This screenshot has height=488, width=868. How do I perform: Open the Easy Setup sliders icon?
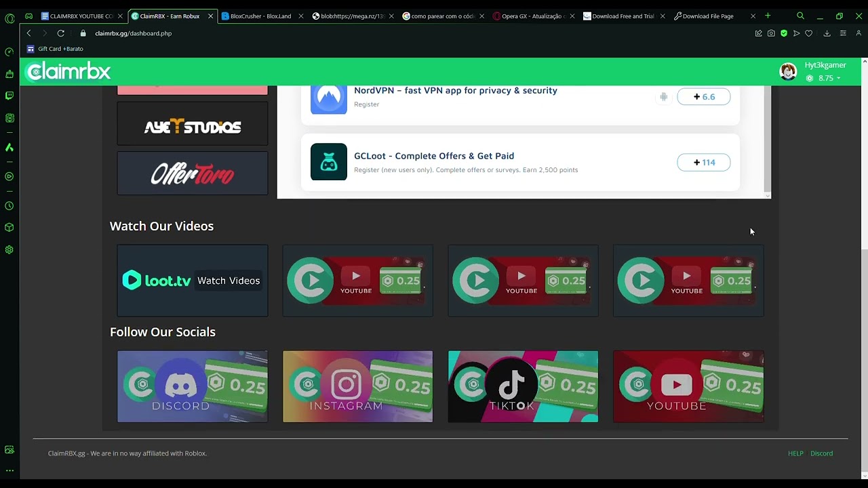coord(843,33)
